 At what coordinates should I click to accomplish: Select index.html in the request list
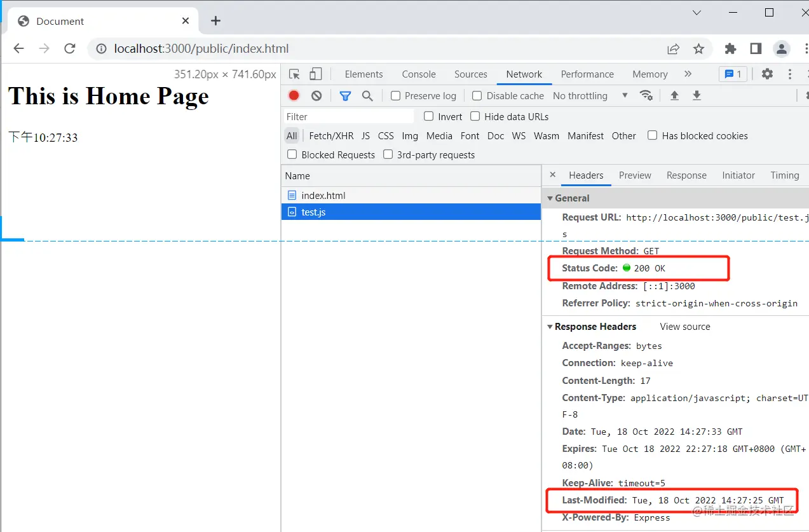(x=411, y=195)
